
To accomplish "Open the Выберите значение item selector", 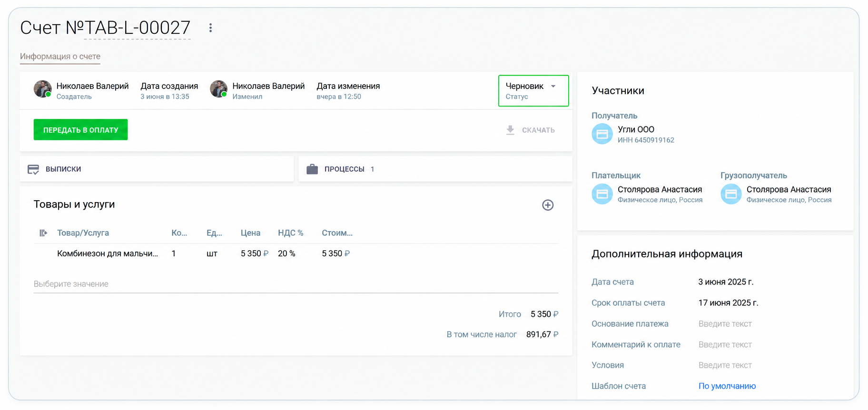I will click(296, 284).
